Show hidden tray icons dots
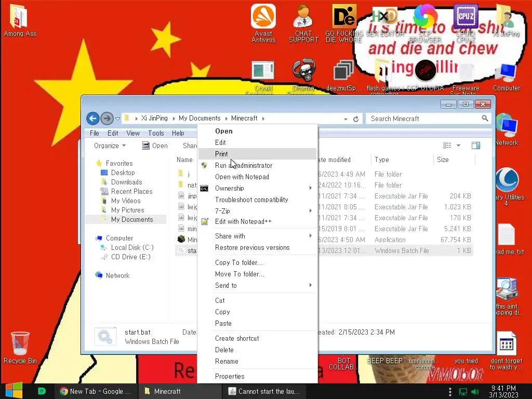Screen dimensions: 532x399 click(x=450, y=392)
